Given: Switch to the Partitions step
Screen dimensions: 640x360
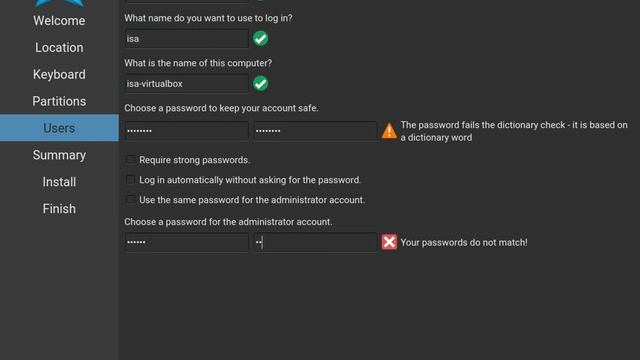Looking at the screenshot, I should pyautogui.click(x=59, y=101).
